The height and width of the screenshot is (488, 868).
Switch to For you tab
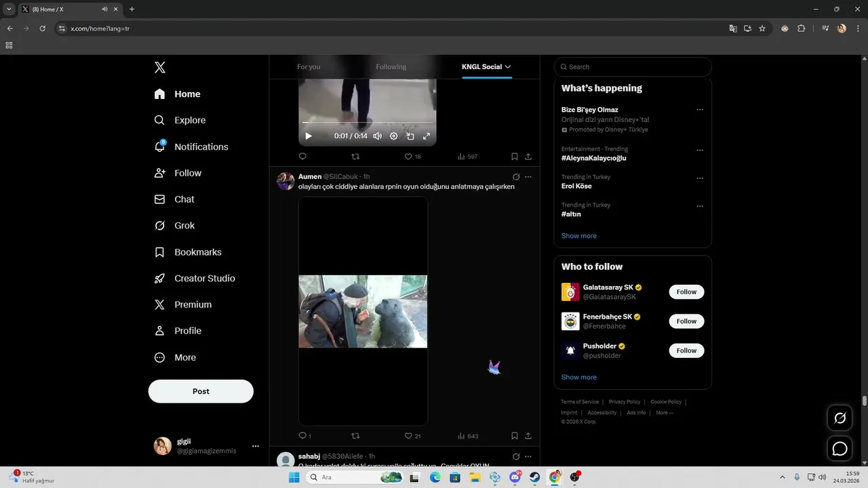pyautogui.click(x=309, y=66)
